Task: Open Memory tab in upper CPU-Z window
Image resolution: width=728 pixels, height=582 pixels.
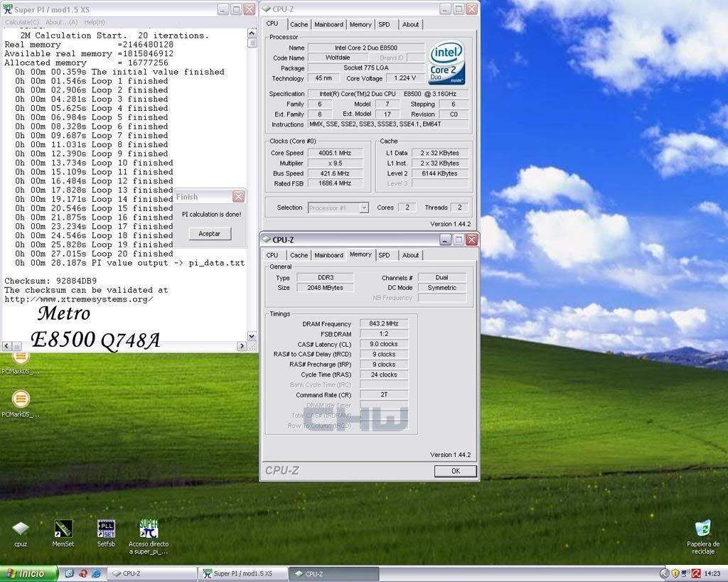Action: click(360, 25)
